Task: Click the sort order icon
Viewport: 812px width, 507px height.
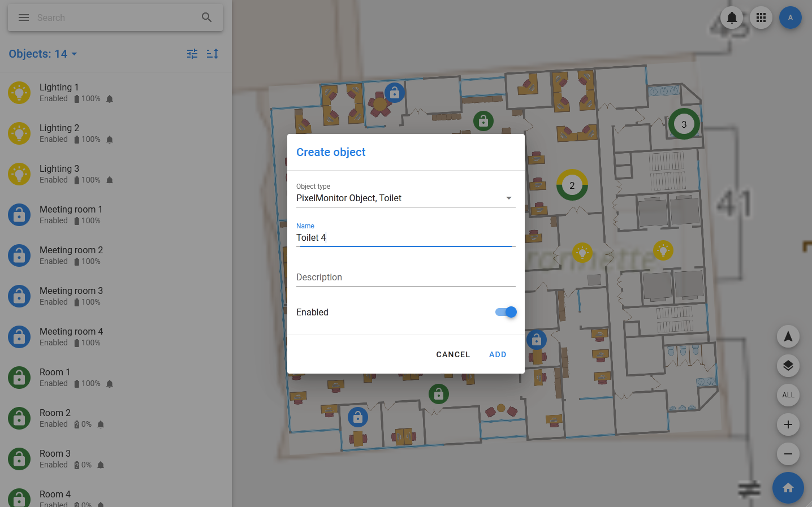Action: [x=213, y=54]
